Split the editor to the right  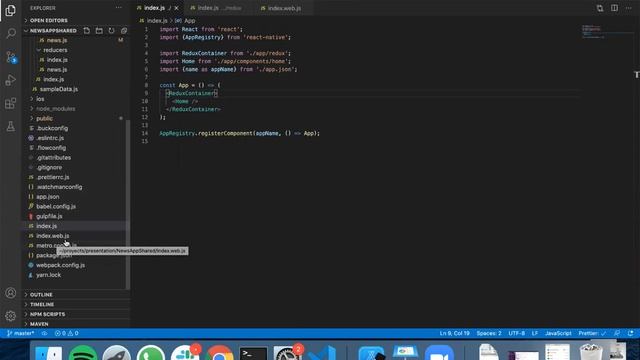pyautogui.click(x=614, y=8)
